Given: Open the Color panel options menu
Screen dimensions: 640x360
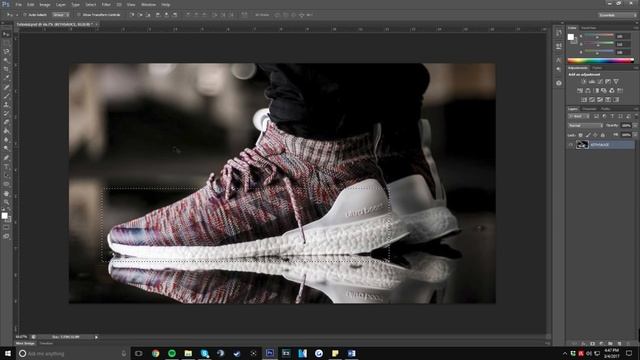Looking at the screenshot, I should coord(636,28).
